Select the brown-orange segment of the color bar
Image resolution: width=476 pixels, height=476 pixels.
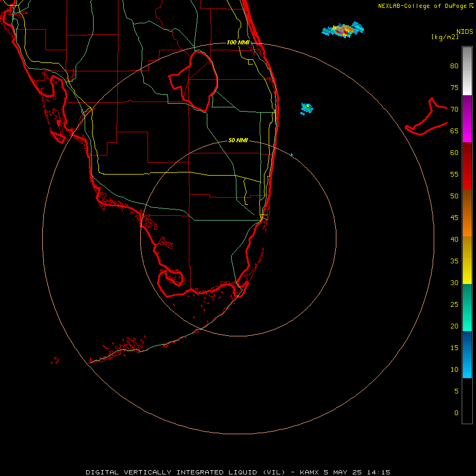[467, 213]
